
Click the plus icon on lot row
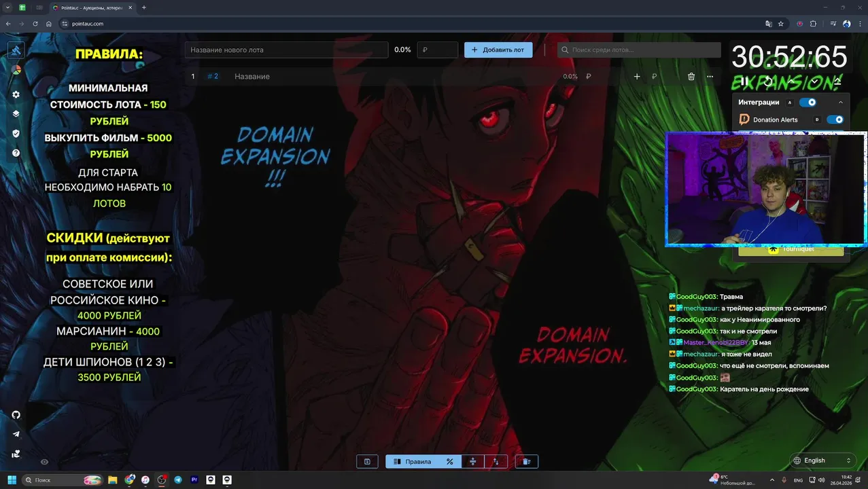(637, 77)
